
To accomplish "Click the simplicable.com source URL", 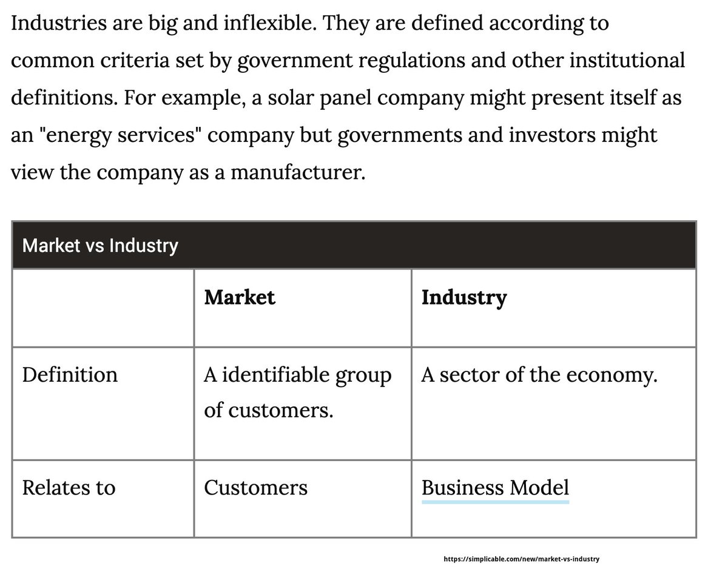I will [x=522, y=558].
